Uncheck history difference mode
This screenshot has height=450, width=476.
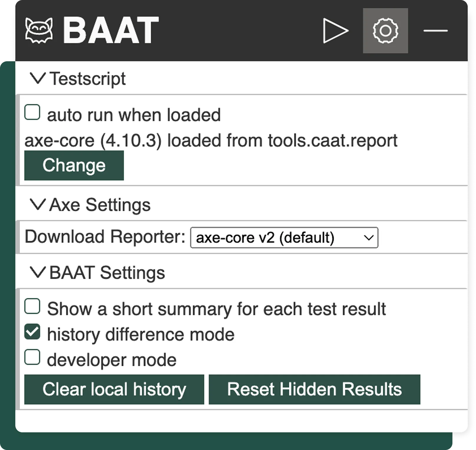(x=32, y=332)
